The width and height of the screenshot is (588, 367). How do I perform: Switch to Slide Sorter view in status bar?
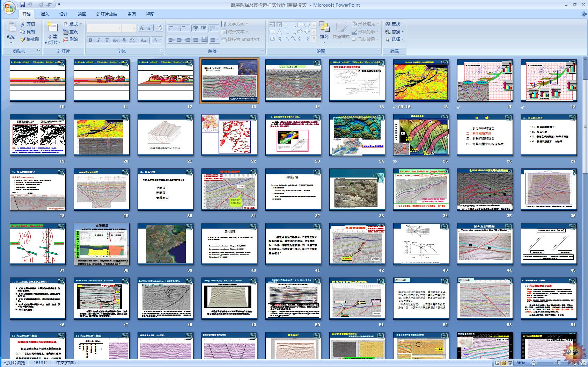[504, 363]
